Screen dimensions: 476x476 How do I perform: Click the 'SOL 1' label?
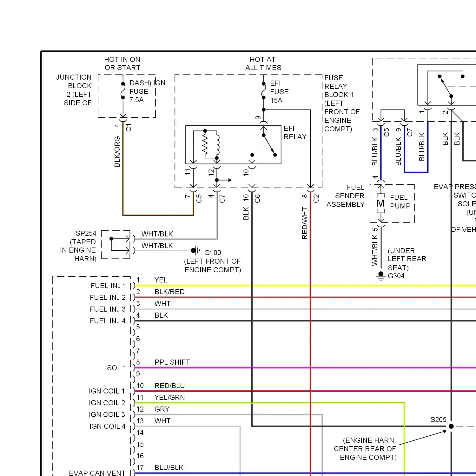click(116, 368)
